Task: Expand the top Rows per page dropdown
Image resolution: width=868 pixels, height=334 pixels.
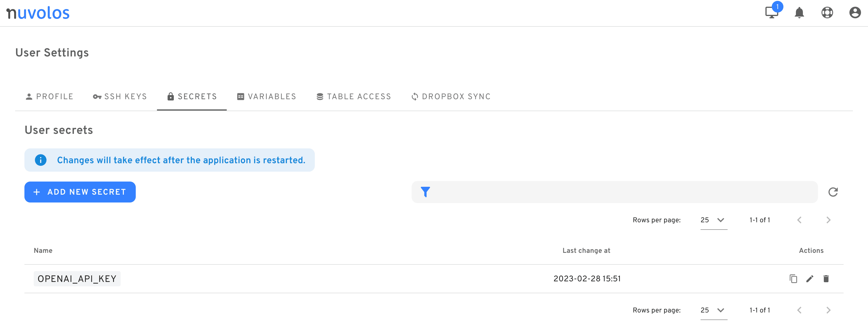Action: tap(714, 220)
